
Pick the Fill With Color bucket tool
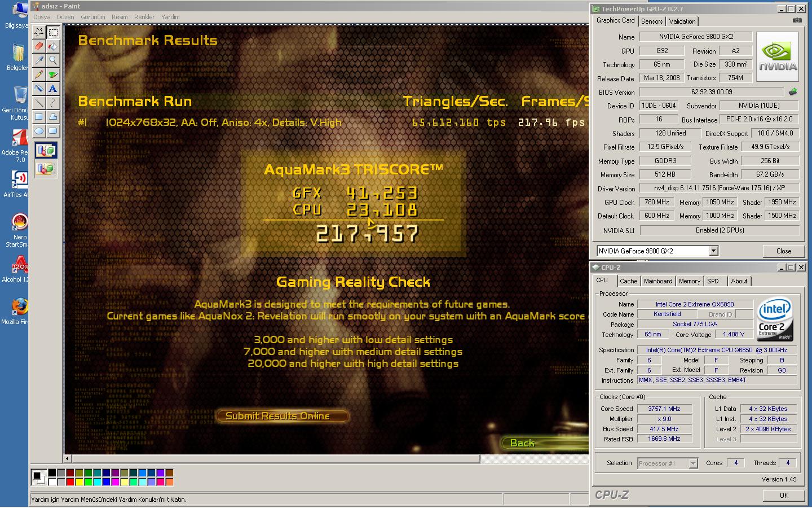(x=53, y=46)
